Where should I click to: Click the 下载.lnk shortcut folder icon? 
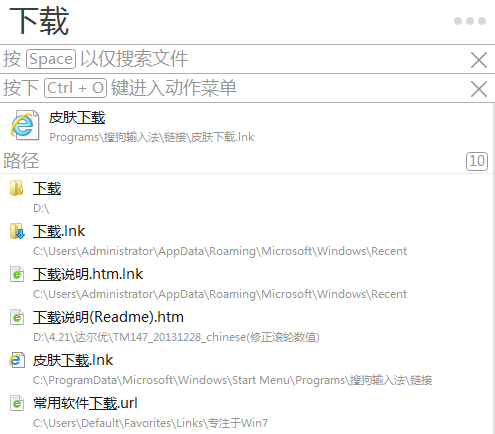coord(17,231)
